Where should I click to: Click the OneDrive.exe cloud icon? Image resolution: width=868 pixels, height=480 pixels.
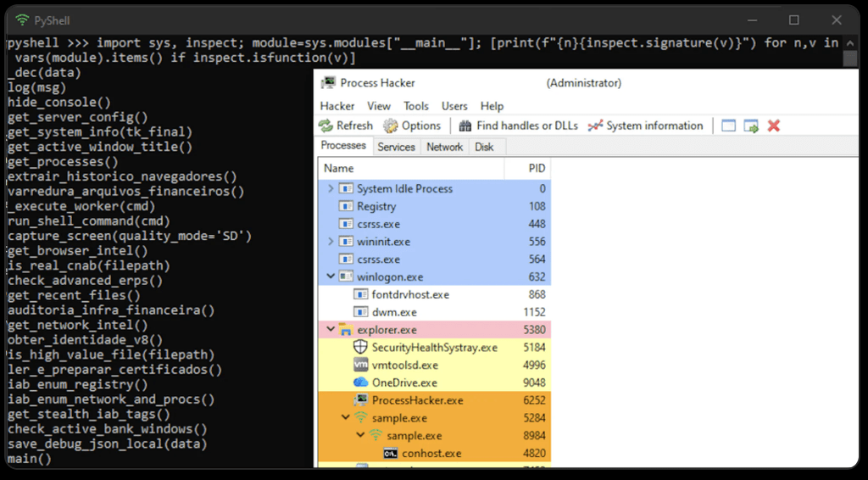tap(360, 382)
